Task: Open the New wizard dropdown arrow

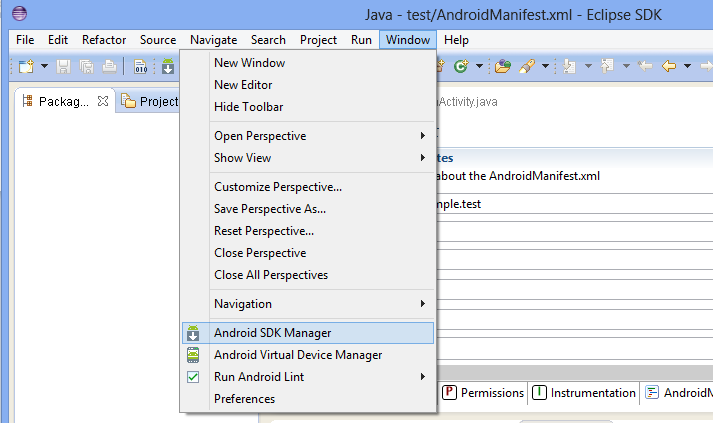Action: pos(44,66)
